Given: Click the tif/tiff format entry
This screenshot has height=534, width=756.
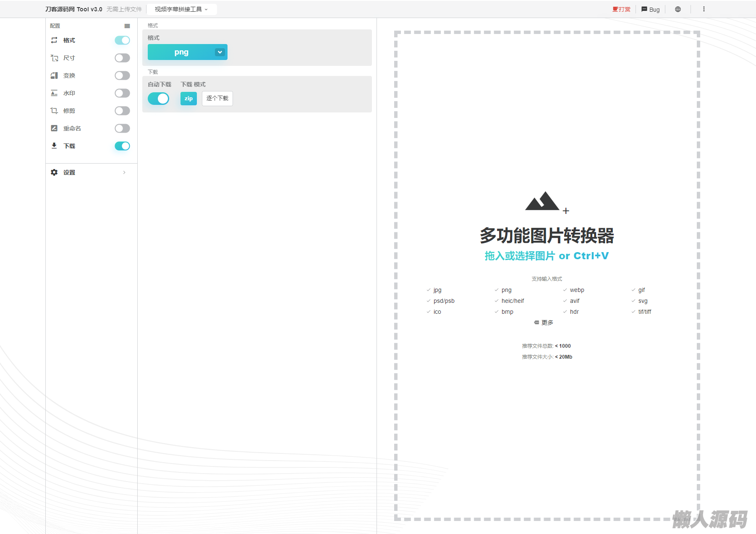Looking at the screenshot, I should 645,312.
